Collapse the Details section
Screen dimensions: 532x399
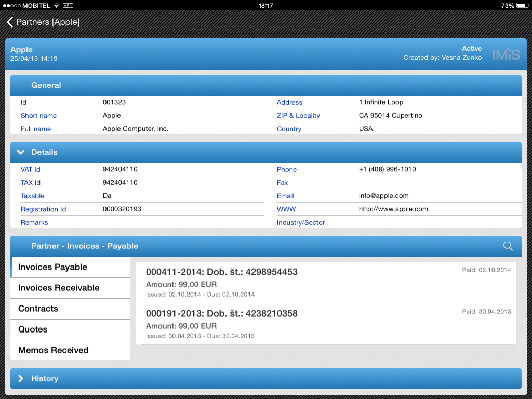coord(21,152)
